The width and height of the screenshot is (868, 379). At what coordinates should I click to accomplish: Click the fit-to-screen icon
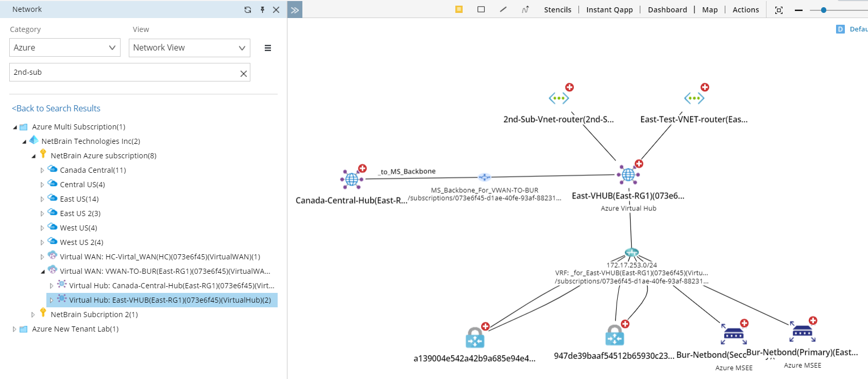pyautogui.click(x=779, y=10)
